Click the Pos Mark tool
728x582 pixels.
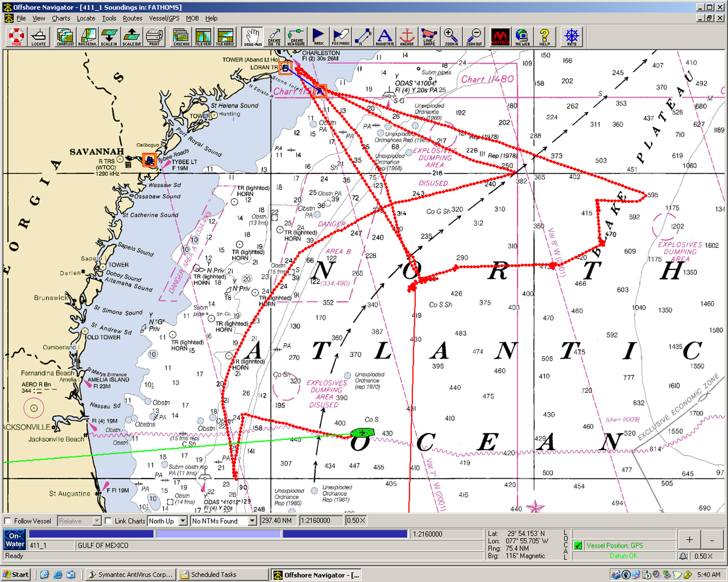[340, 37]
